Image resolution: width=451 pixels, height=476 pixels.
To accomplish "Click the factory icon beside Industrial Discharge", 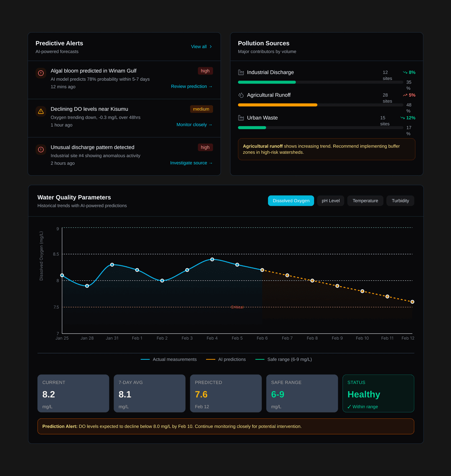I will 241,72.
